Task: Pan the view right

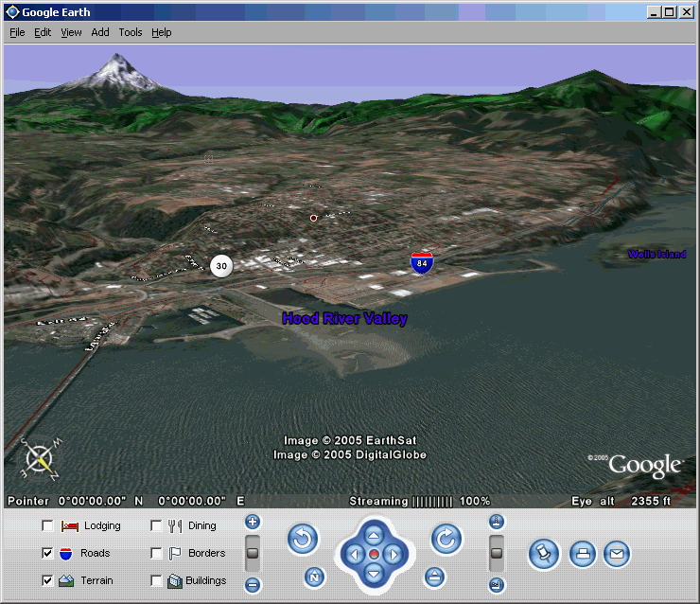Action: [394, 555]
